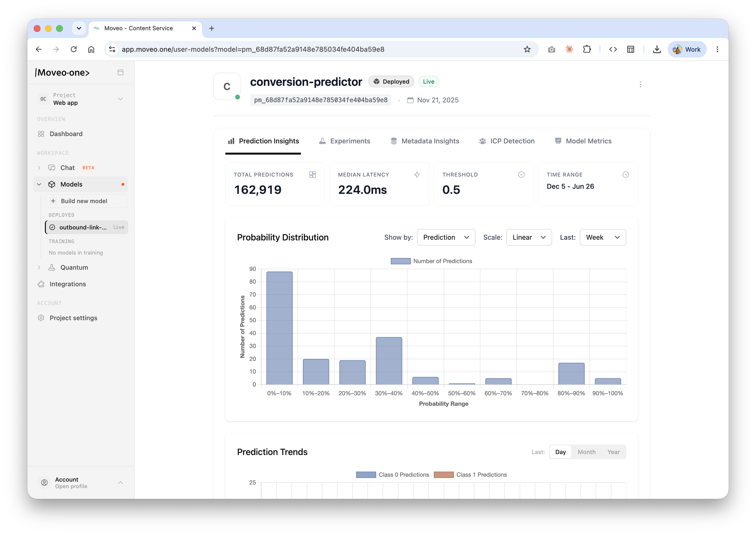Switch Prediction Trends to Month
The height and width of the screenshot is (535, 756).
tap(586, 452)
